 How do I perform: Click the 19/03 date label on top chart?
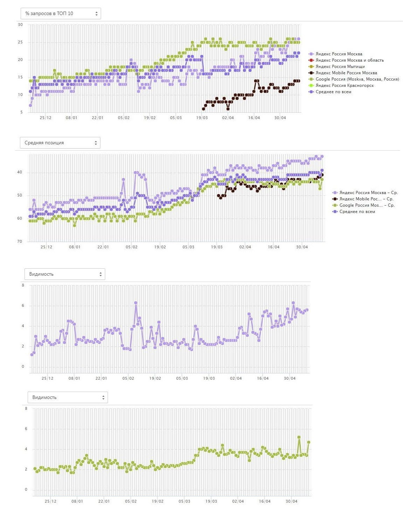(x=202, y=118)
